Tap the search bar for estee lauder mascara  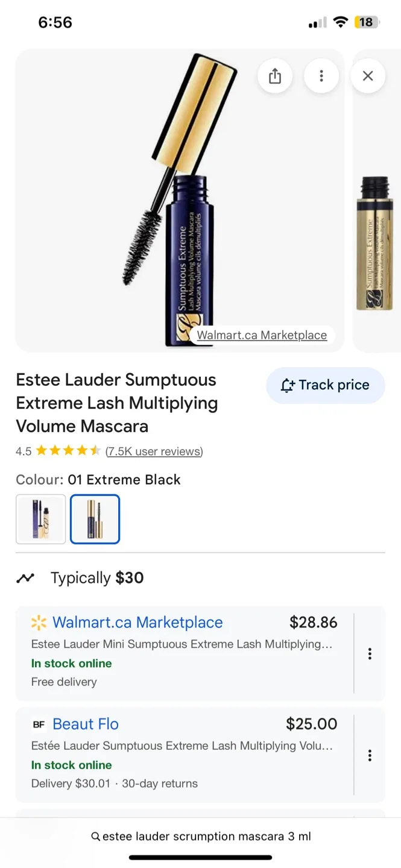coord(200,837)
